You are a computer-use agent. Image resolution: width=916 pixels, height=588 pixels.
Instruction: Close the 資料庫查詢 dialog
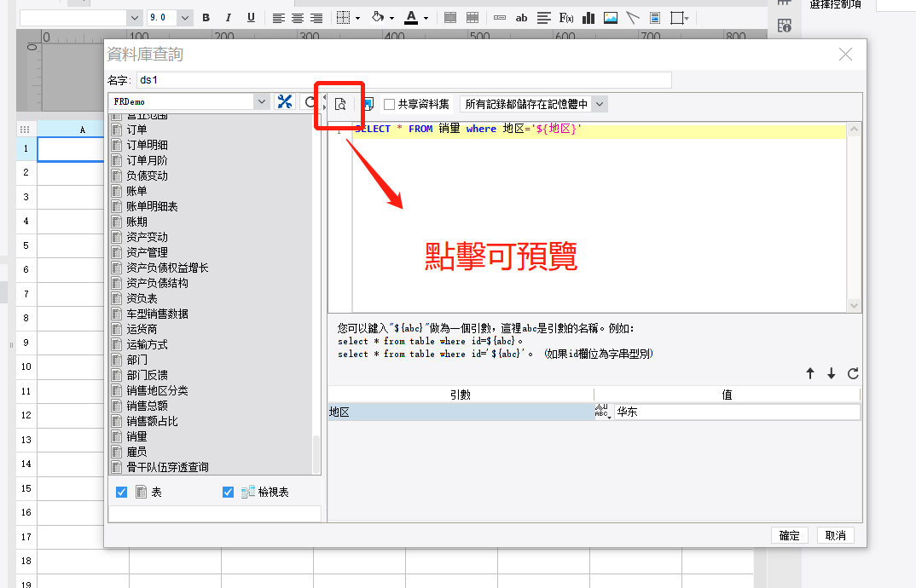point(845,55)
